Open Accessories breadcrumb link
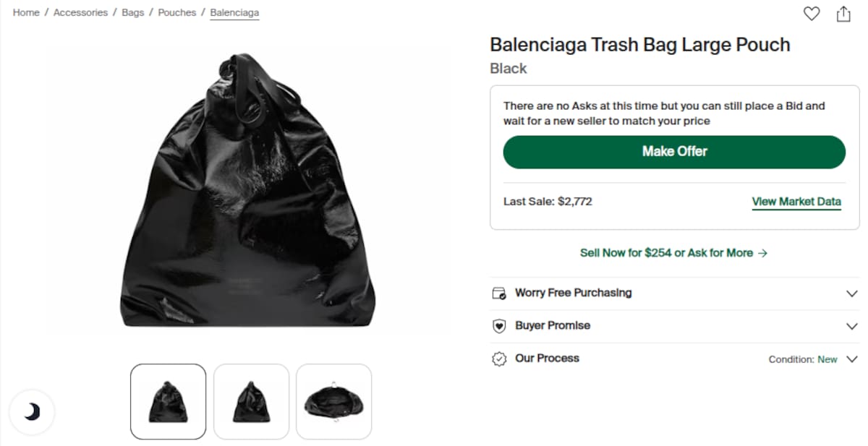The height and width of the screenshot is (446, 868). 80,12
